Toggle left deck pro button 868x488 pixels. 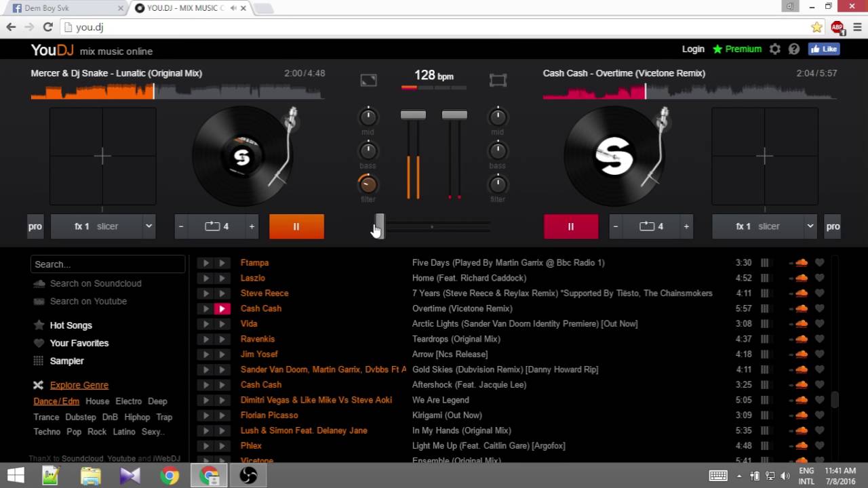click(35, 226)
